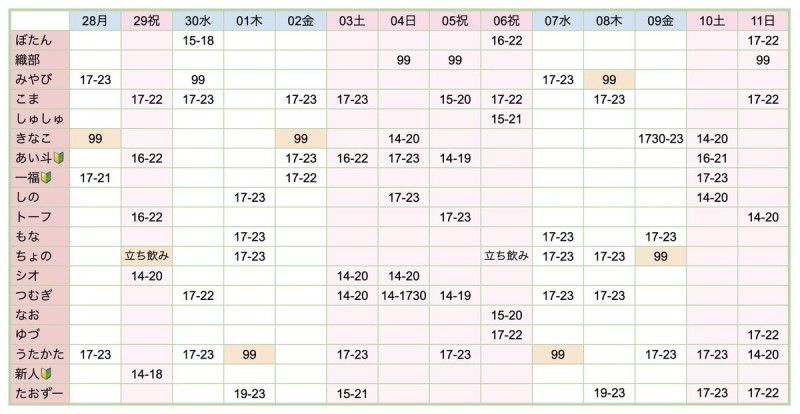
Task: Click the うたかた row name
Action: (x=40, y=354)
